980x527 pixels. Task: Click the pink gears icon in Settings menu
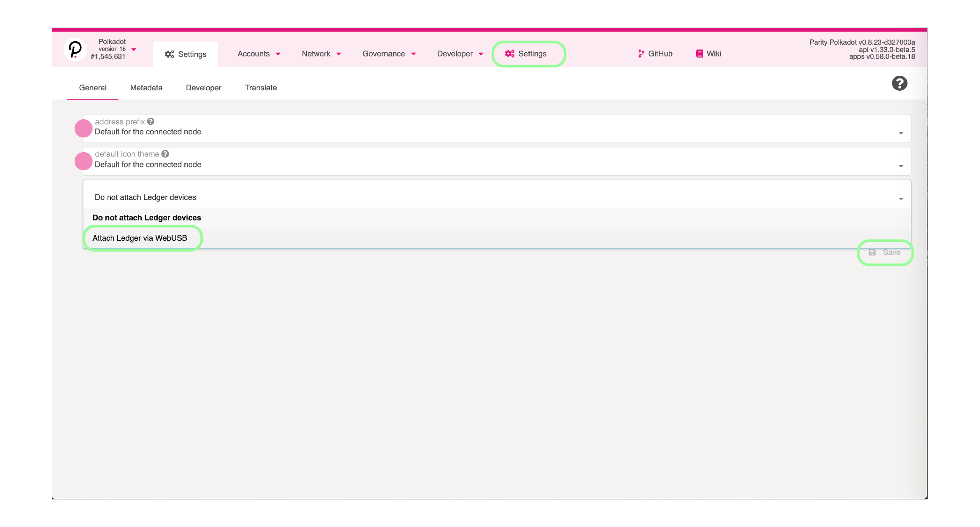coord(509,54)
